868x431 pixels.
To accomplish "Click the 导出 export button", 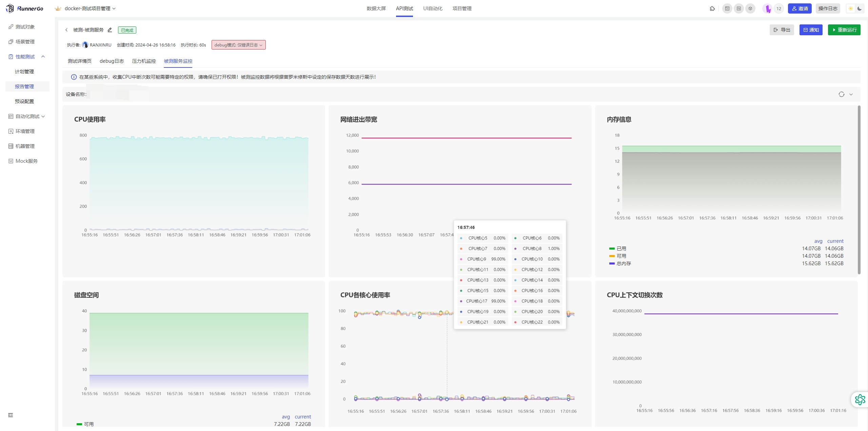I will 782,30.
